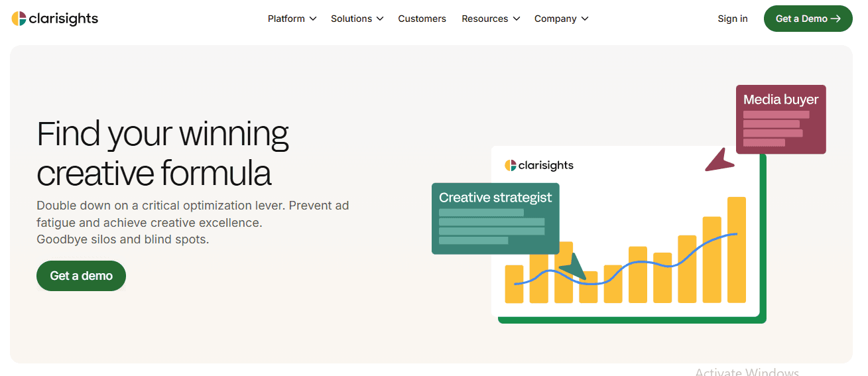Click the Sign in link

[732, 19]
